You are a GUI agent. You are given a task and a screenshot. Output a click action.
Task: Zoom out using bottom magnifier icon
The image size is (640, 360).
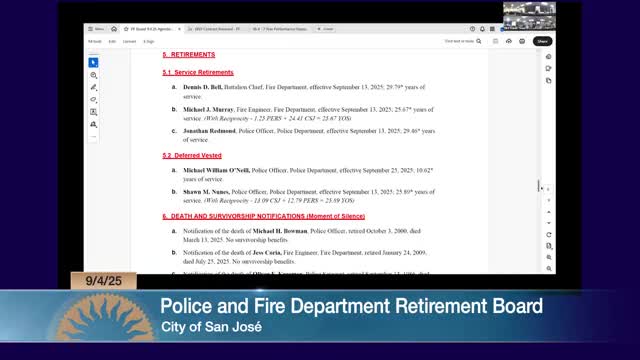click(x=549, y=269)
